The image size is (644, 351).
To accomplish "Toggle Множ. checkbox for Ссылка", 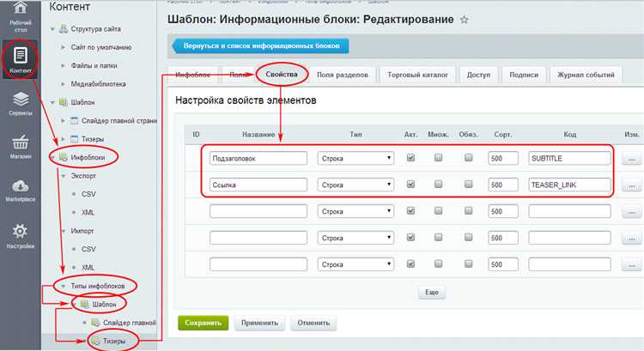I will tap(438, 185).
